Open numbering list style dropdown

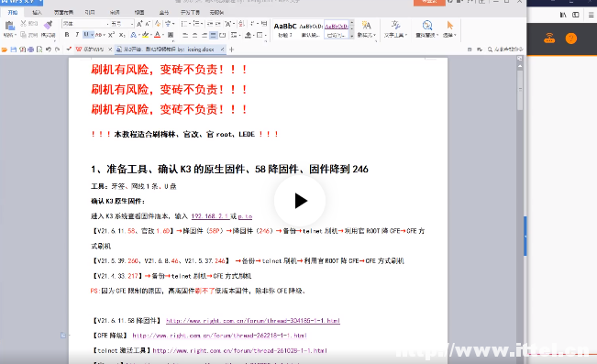tap(202, 24)
